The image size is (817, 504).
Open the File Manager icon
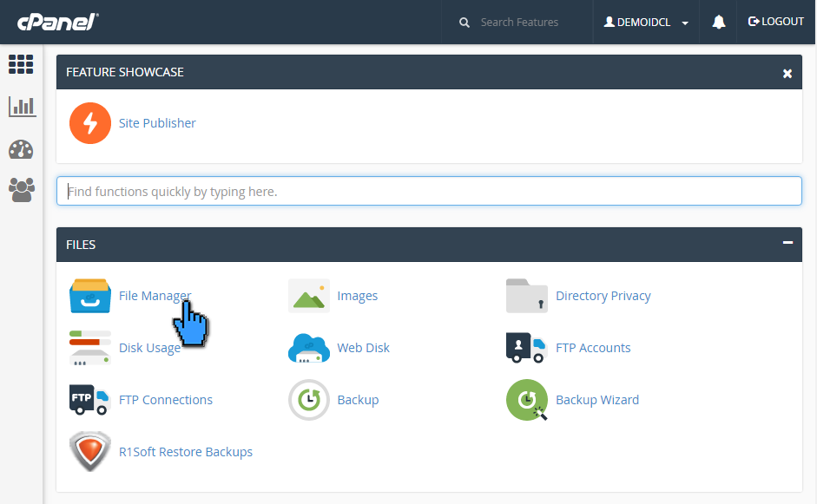click(89, 296)
